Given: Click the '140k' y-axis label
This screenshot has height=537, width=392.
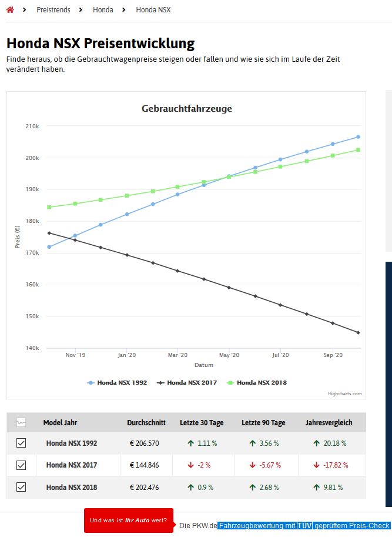Looking at the screenshot, I should 32,348.
